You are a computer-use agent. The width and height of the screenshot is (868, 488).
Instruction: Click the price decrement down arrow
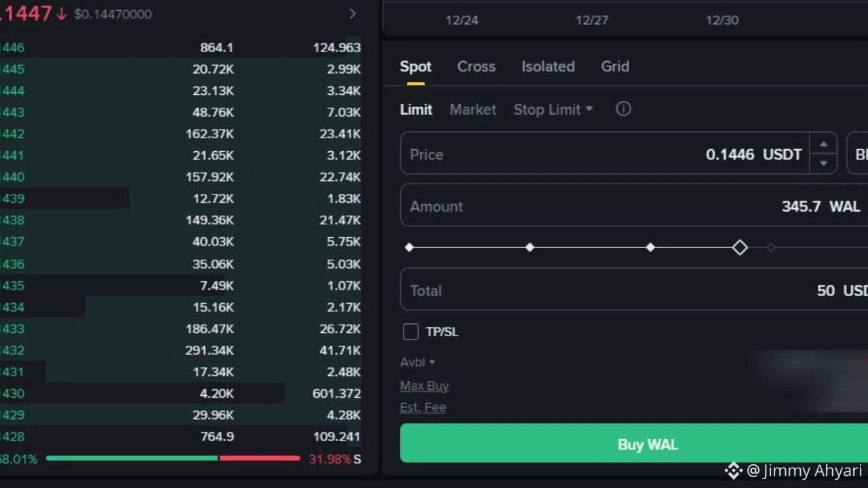point(823,163)
